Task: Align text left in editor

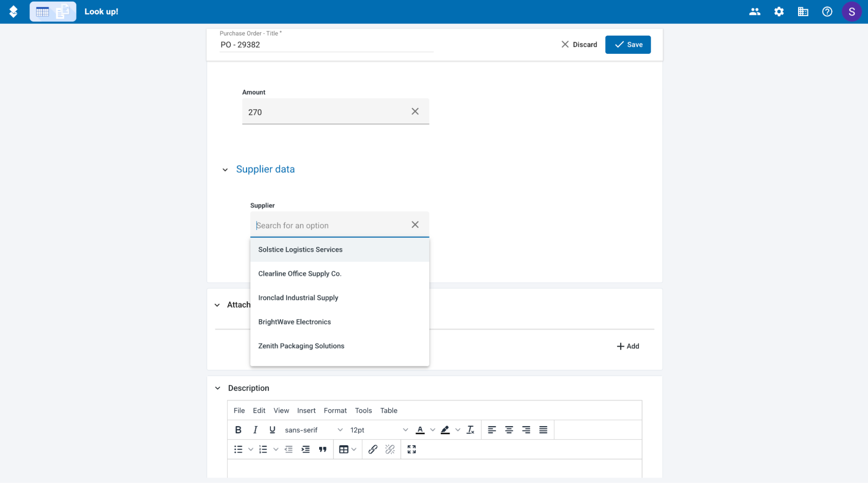Action: coord(492,430)
